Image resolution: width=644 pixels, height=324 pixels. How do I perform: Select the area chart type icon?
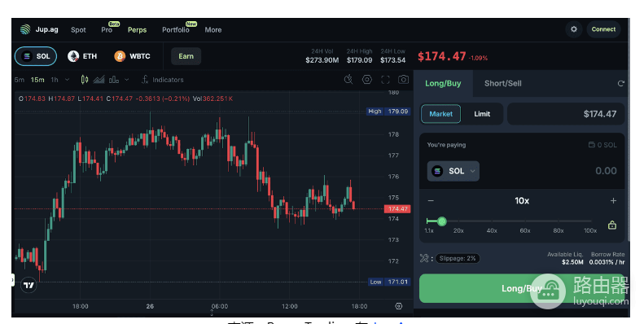[99, 80]
